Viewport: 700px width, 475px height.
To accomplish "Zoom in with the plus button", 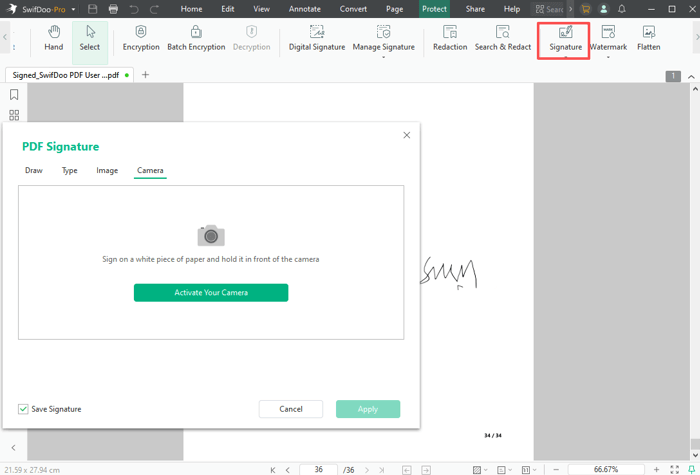I will pos(656,470).
